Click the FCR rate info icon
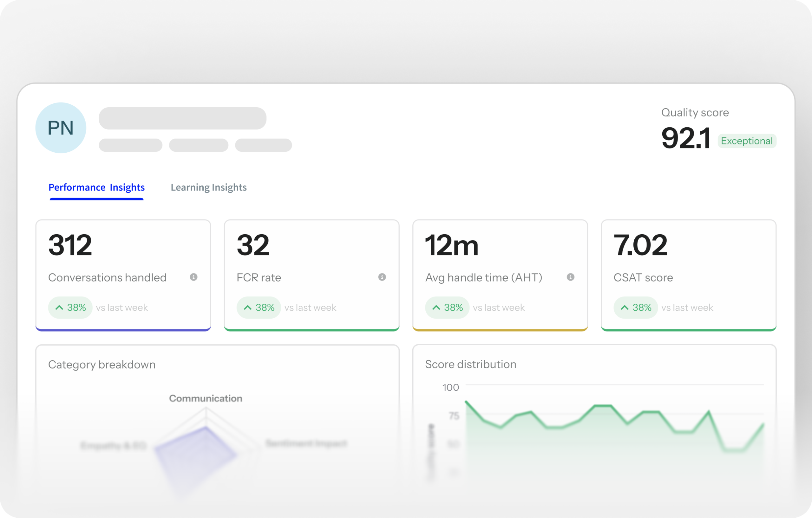This screenshot has width=812, height=518. point(382,277)
